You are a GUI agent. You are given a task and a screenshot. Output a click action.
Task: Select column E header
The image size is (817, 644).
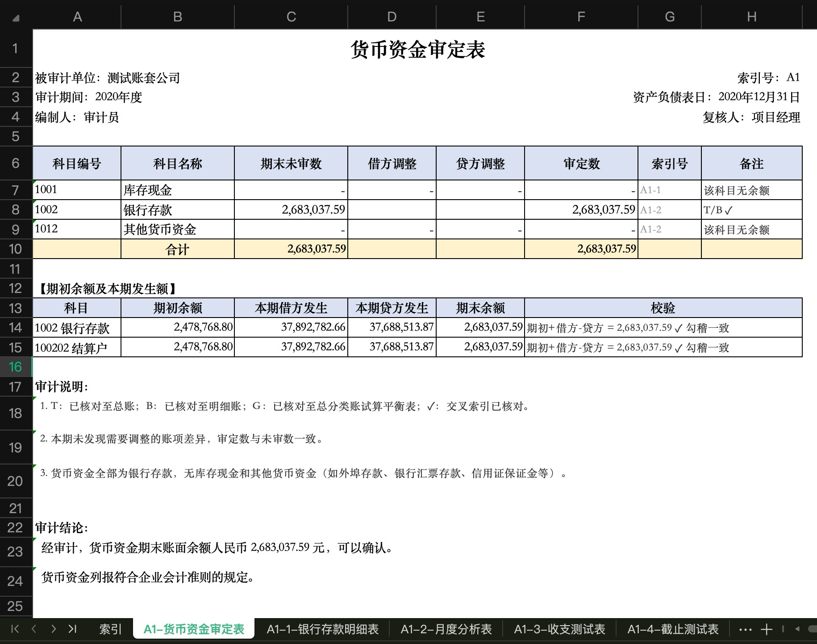[480, 17]
